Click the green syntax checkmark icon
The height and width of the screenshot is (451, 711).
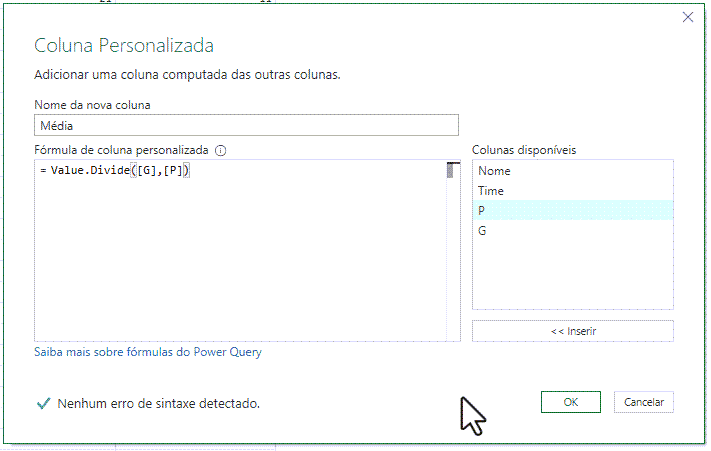point(44,403)
